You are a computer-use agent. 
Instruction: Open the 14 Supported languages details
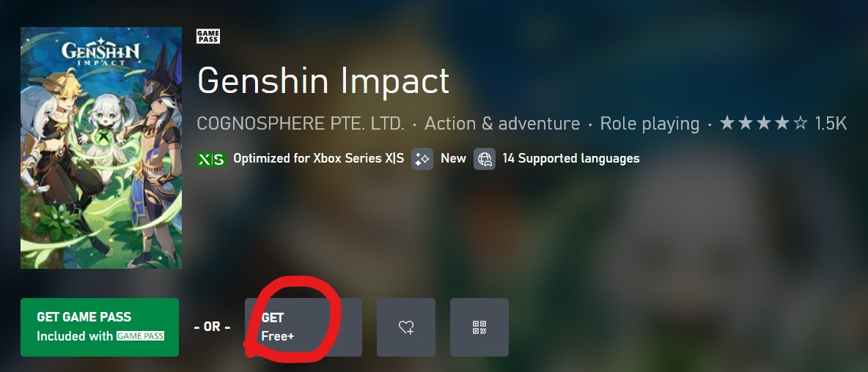pyautogui.click(x=571, y=159)
